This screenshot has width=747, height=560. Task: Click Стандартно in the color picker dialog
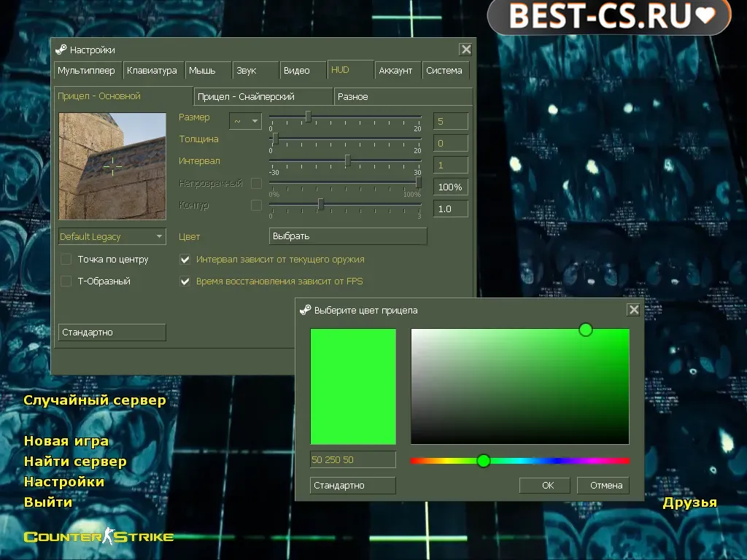pos(352,485)
